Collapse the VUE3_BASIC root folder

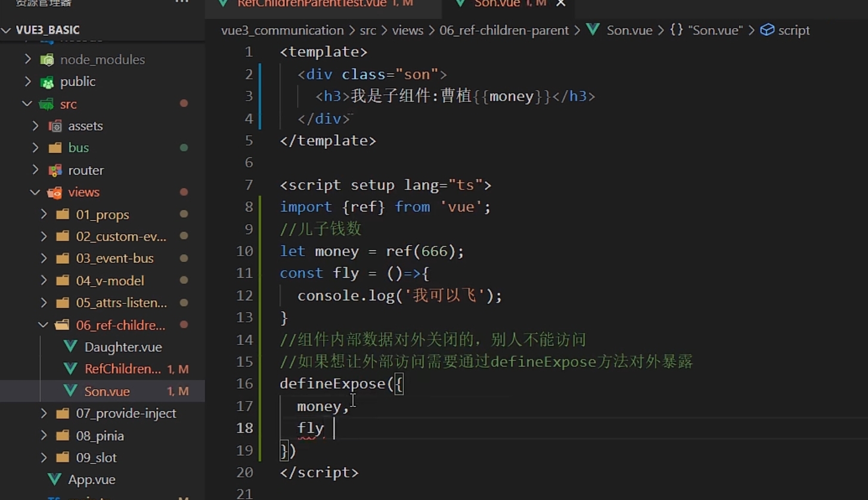point(7,30)
